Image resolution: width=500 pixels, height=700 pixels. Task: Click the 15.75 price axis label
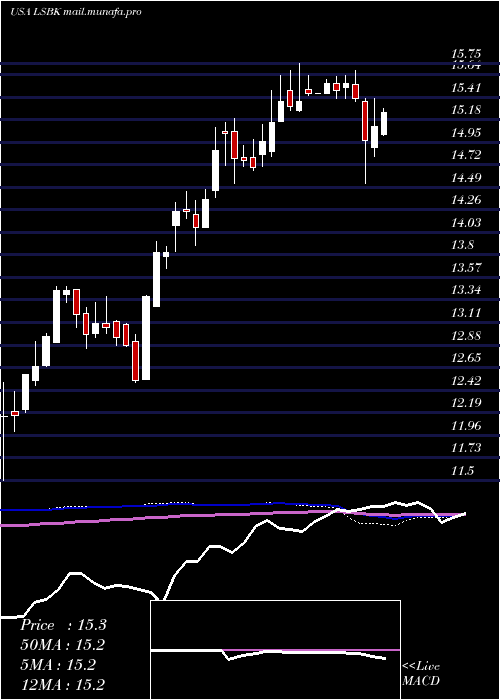coord(466,54)
